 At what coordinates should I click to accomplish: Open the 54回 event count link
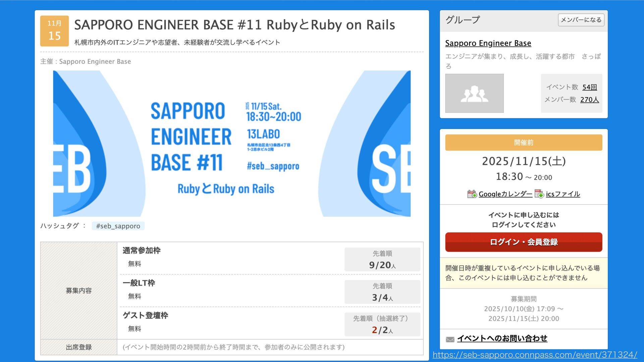[590, 87]
